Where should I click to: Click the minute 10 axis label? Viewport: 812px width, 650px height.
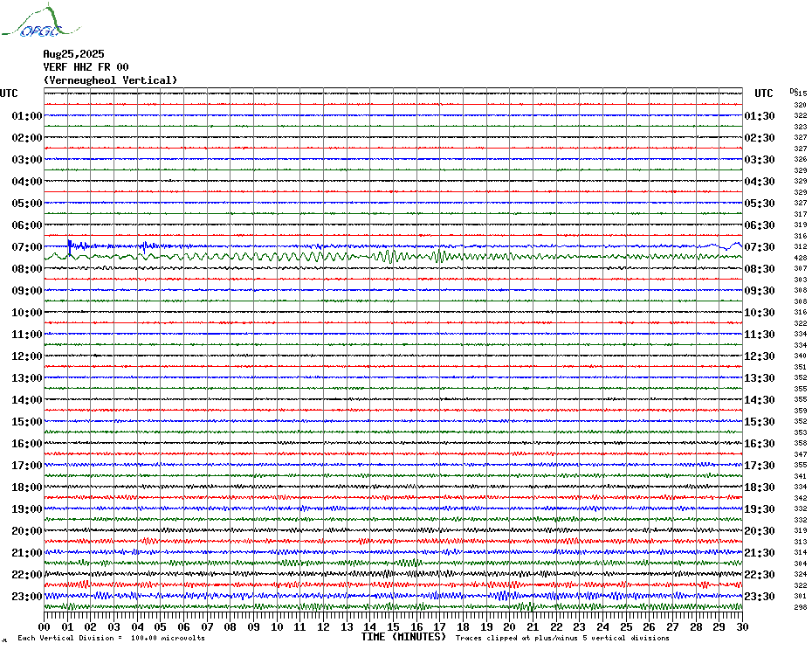coord(277,627)
